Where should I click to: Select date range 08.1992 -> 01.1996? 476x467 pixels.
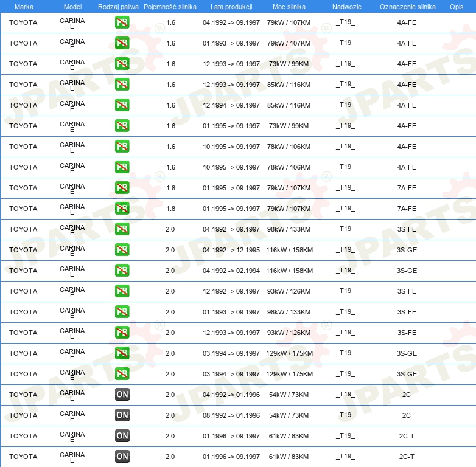231,415
